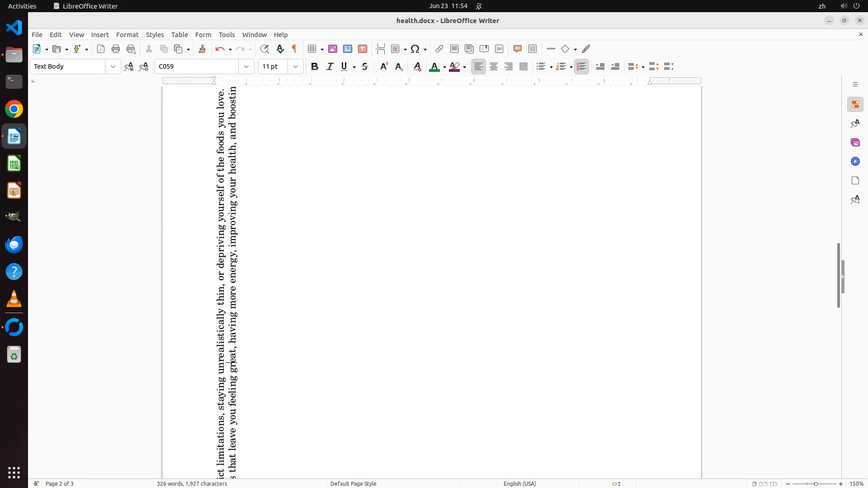Click Default Page Style in status bar

click(353, 483)
